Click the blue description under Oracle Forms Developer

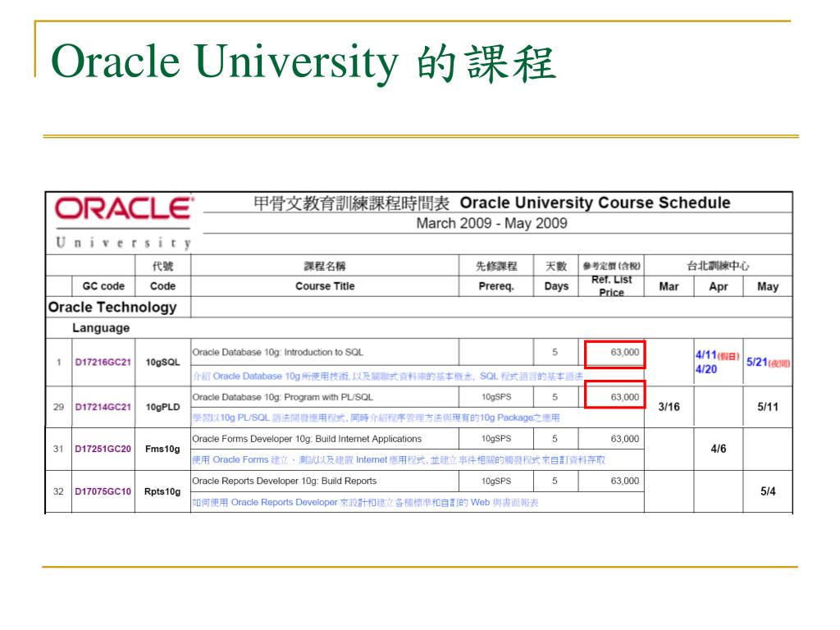coord(399,459)
